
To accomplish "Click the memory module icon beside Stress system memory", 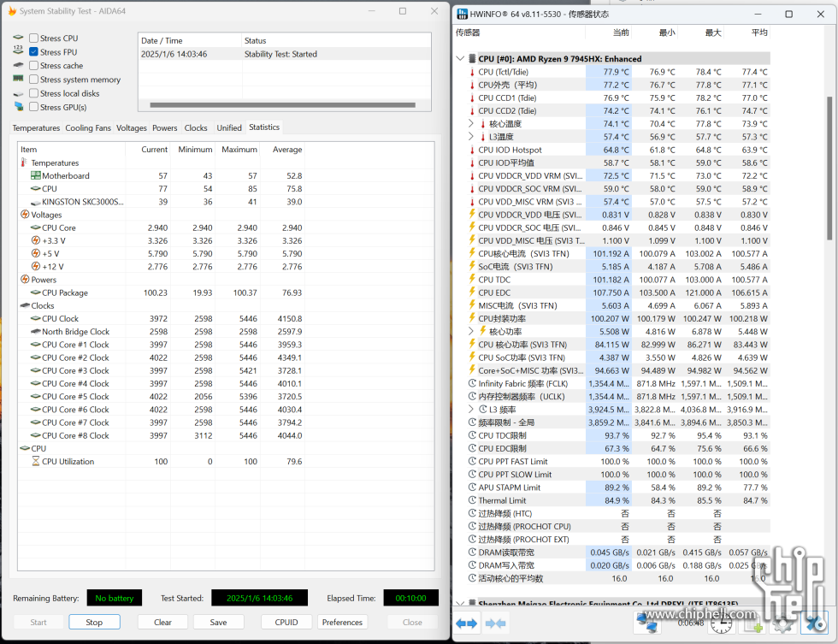I will [18, 79].
